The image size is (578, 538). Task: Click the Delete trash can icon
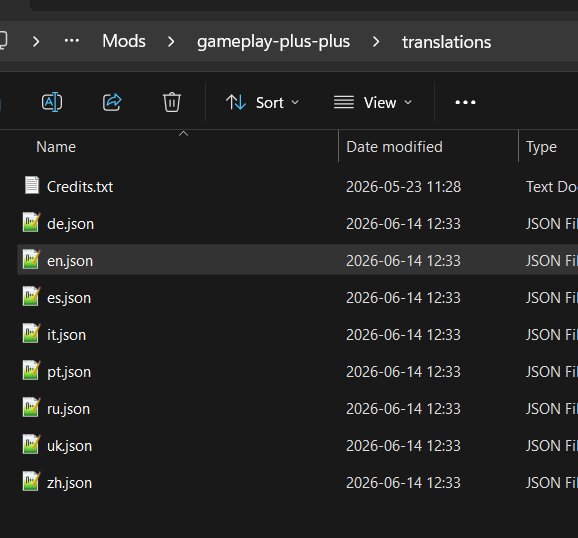point(171,102)
